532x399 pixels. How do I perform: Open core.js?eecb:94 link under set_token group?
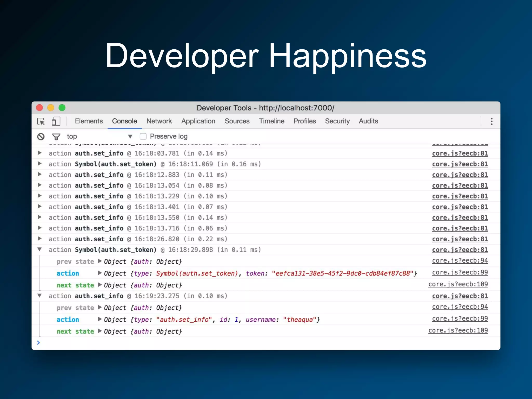[460, 261]
